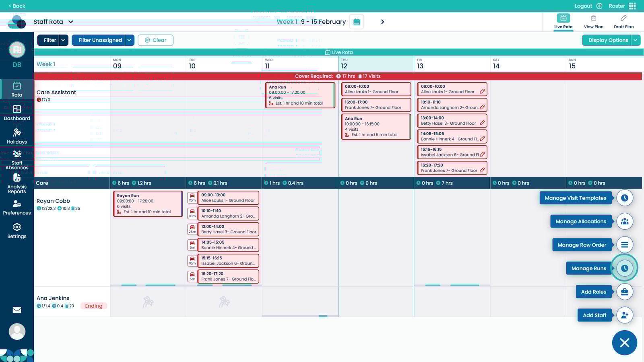The width and height of the screenshot is (644, 362).
Task: Edit the Betty Hasel Friday visit pencil
Action: tap(482, 123)
